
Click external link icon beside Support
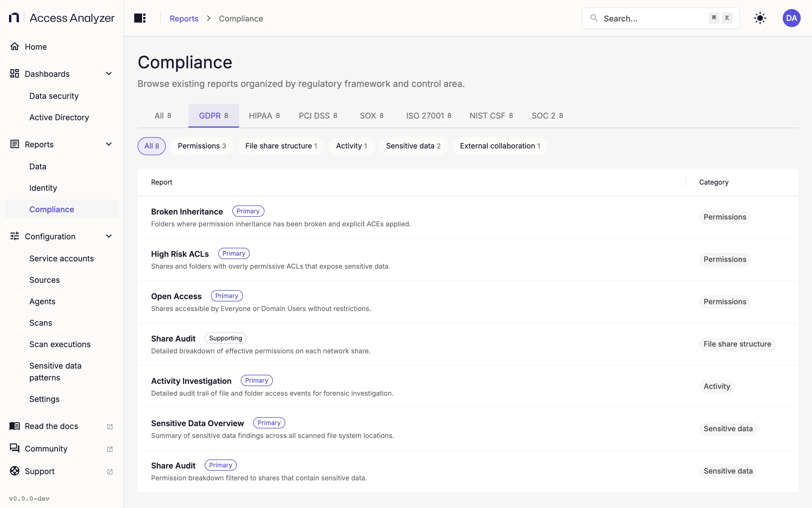point(110,472)
